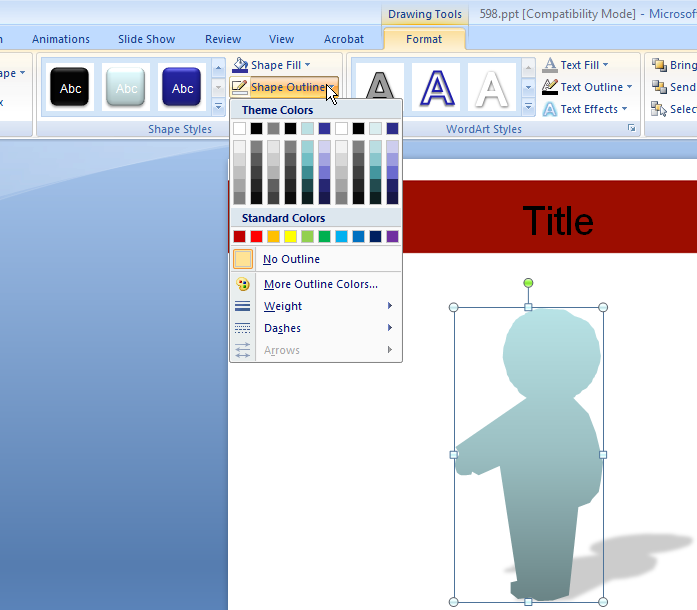697x610 pixels.
Task: Open More Outline Colors dialog
Action: coord(320,284)
